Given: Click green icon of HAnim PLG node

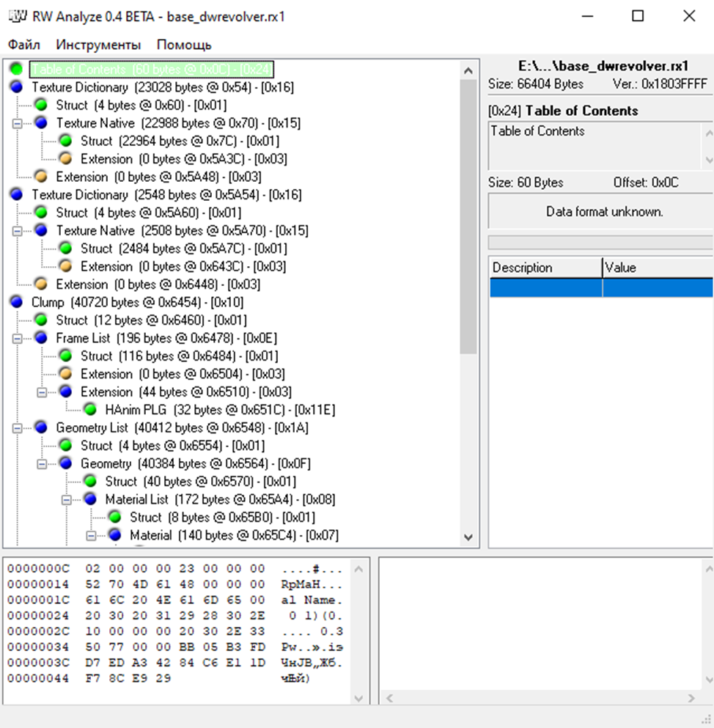Looking at the screenshot, I should 90,410.
